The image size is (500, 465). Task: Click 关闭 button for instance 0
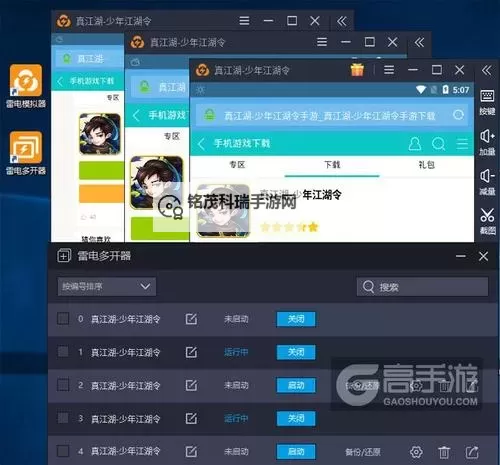pos(296,319)
